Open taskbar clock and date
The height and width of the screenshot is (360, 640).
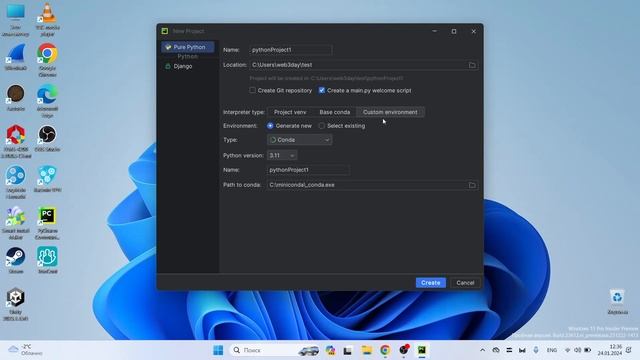tap(609, 350)
